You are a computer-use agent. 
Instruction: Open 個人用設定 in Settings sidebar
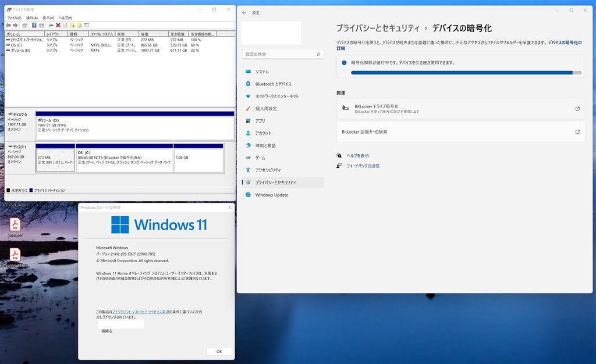283,109
